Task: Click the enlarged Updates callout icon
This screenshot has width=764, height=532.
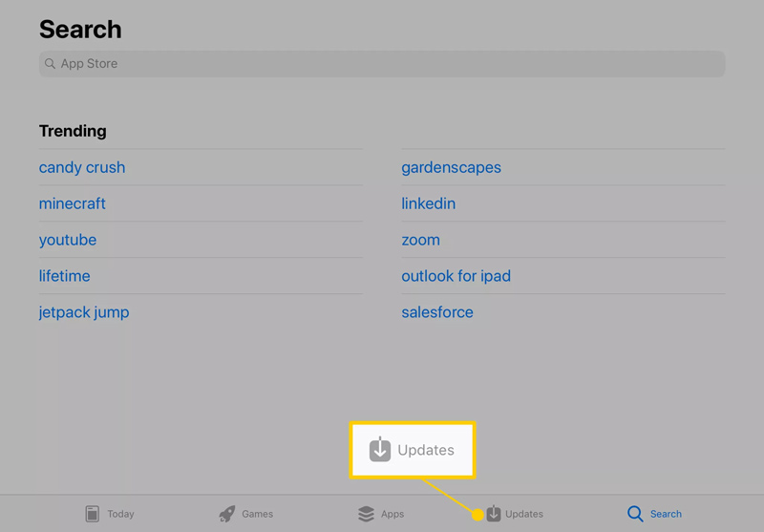Action: pos(380,450)
